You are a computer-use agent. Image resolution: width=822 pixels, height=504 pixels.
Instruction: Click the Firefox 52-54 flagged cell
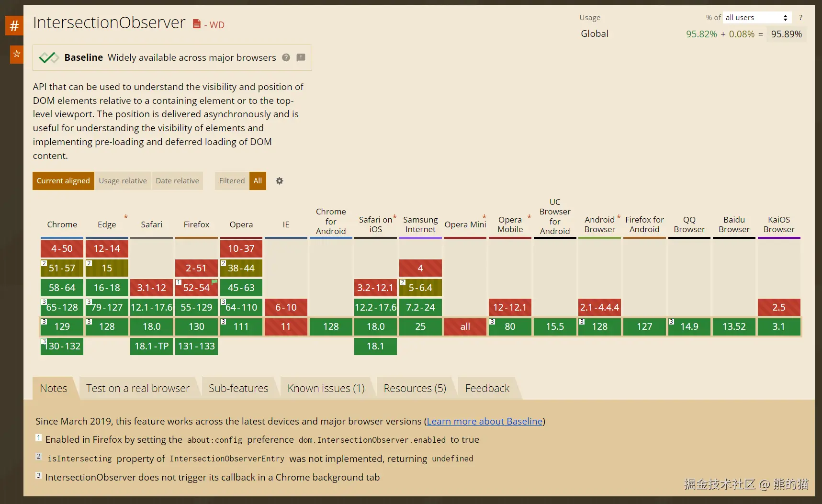tap(196, 288)
